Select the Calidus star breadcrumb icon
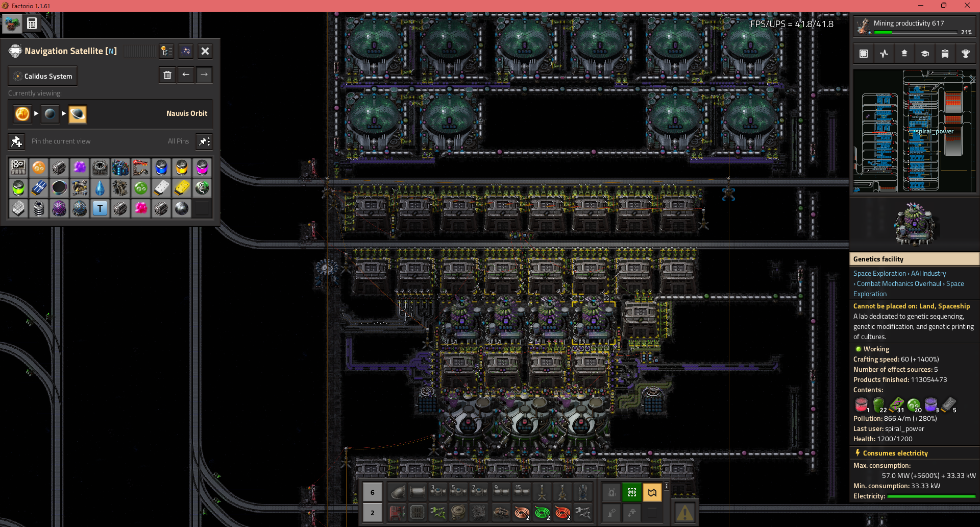 coord(22,114)
